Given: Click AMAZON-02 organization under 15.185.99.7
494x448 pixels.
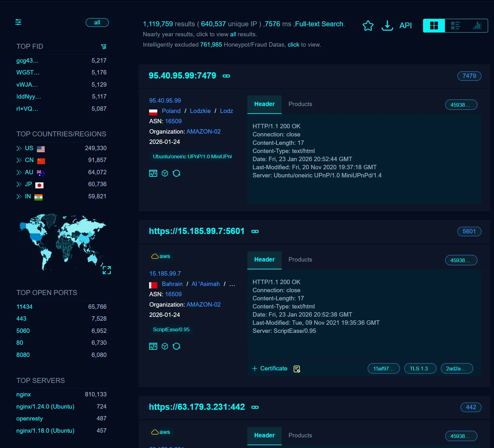Looking at the screenshot, I should 204,305.
